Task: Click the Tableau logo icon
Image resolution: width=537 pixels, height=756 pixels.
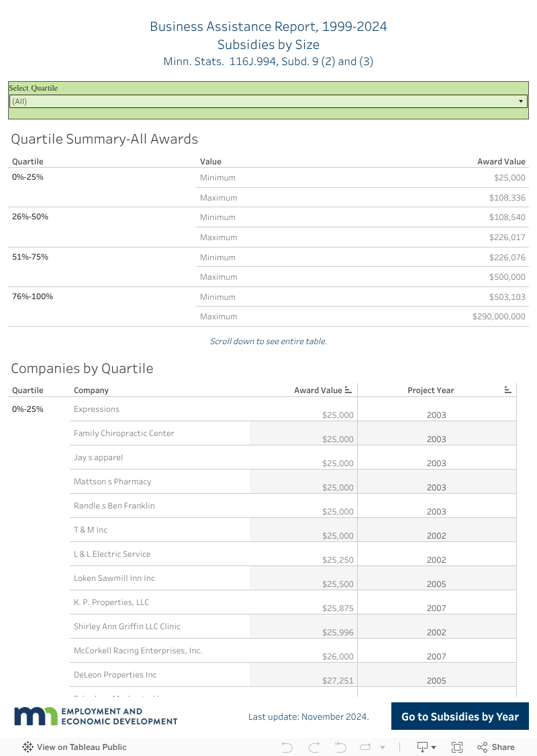Action: pyautogui.click(x=28, y=747)
